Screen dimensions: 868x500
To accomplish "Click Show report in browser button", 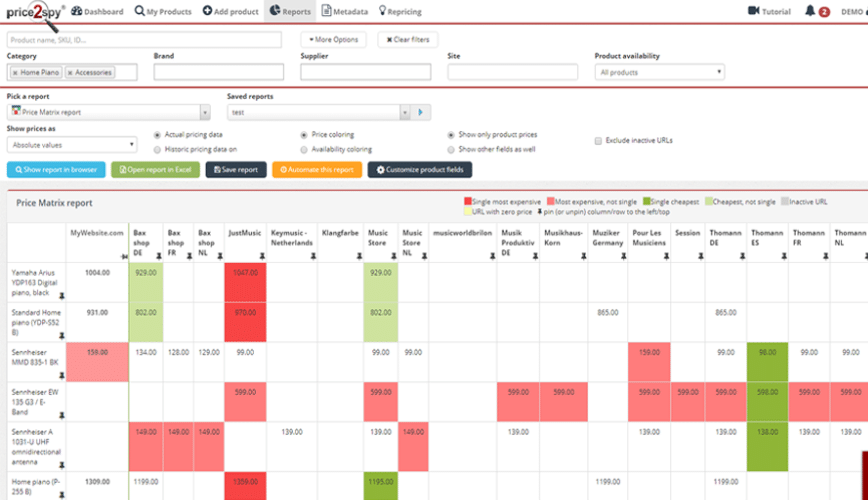I will 55,170.
